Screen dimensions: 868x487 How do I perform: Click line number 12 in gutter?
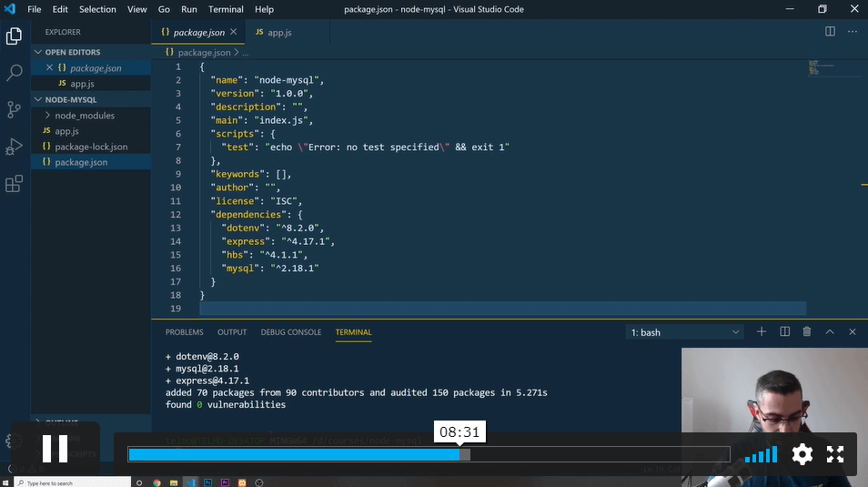pyautogui.click(x=176, y=215)
